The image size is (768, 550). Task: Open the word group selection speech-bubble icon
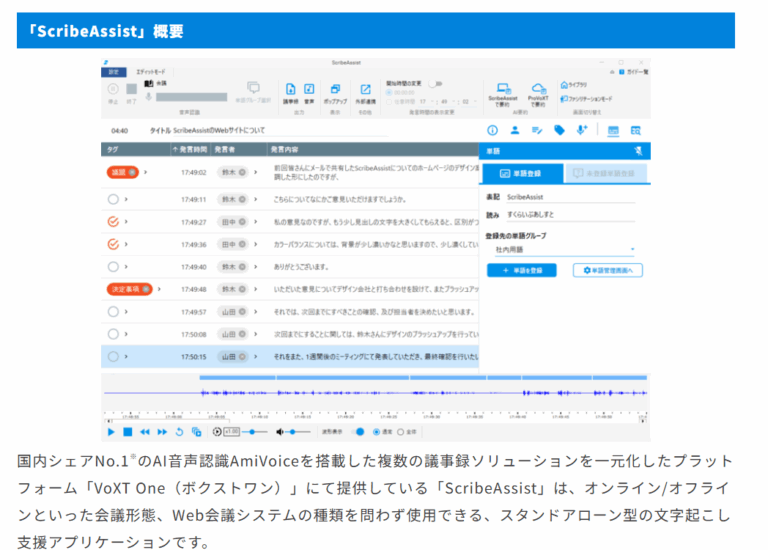click(x=253, y=88)
